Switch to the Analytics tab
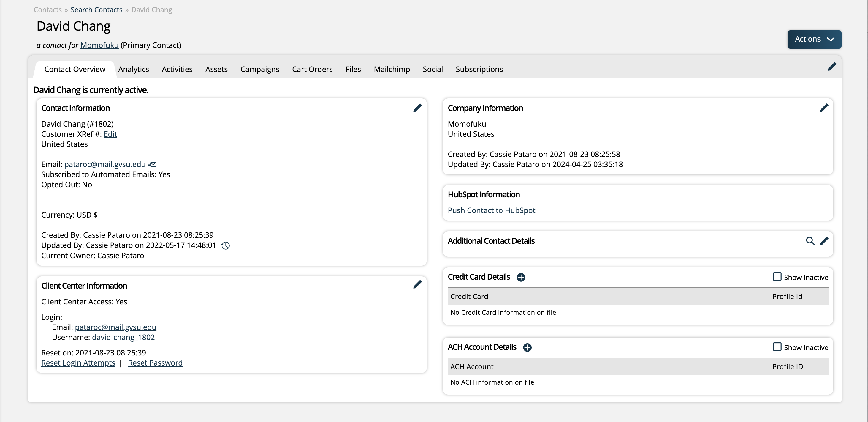The width and height of the screenshot is (868, 422). pos(133,69)
